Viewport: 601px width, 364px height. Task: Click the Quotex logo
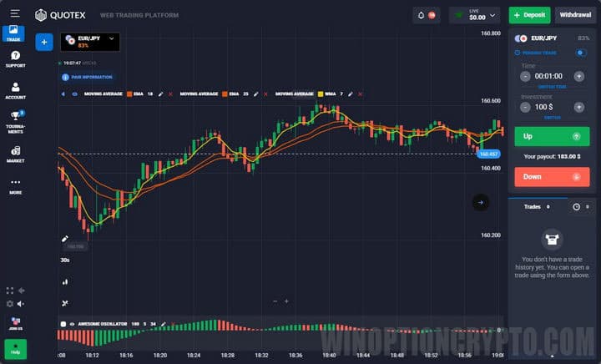pos(60,15)
